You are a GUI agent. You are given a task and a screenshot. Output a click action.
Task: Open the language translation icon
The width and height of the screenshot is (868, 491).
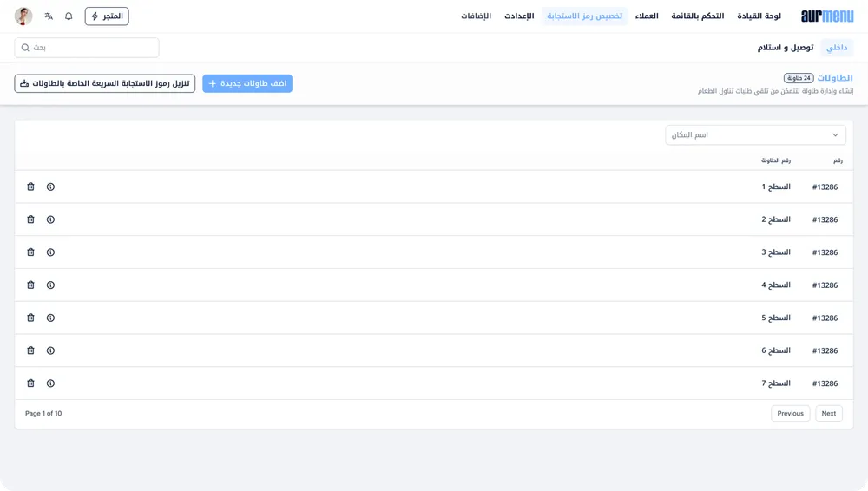coord(49,16)
